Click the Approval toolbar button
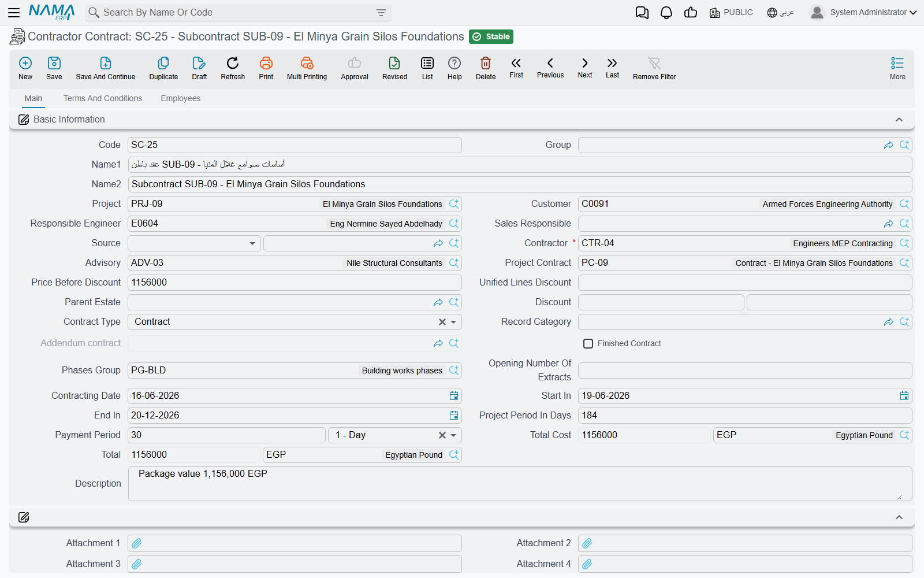Image resolution: width=924 pixels, height=578 pixels. tap(355, 68)
